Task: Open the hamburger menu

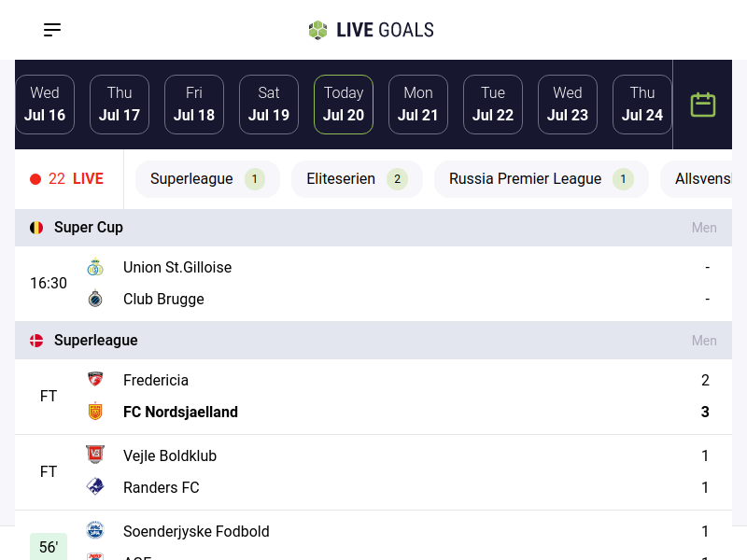Action: click(52, 30)
